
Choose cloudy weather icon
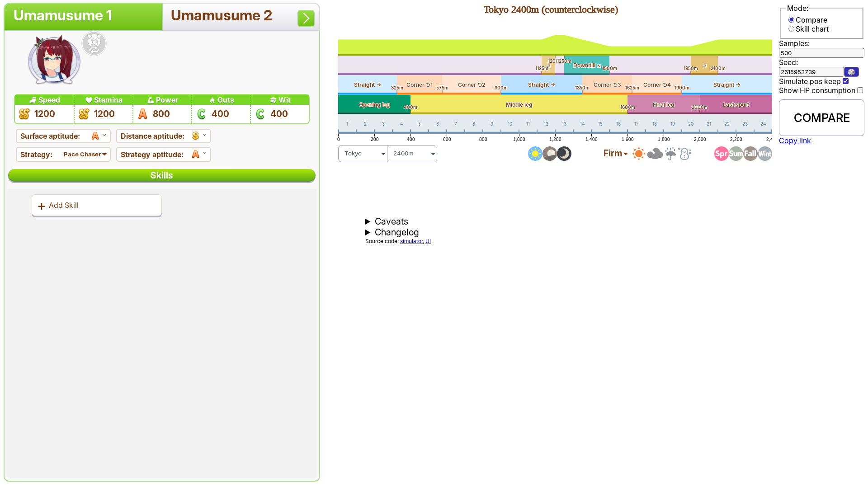655,154
